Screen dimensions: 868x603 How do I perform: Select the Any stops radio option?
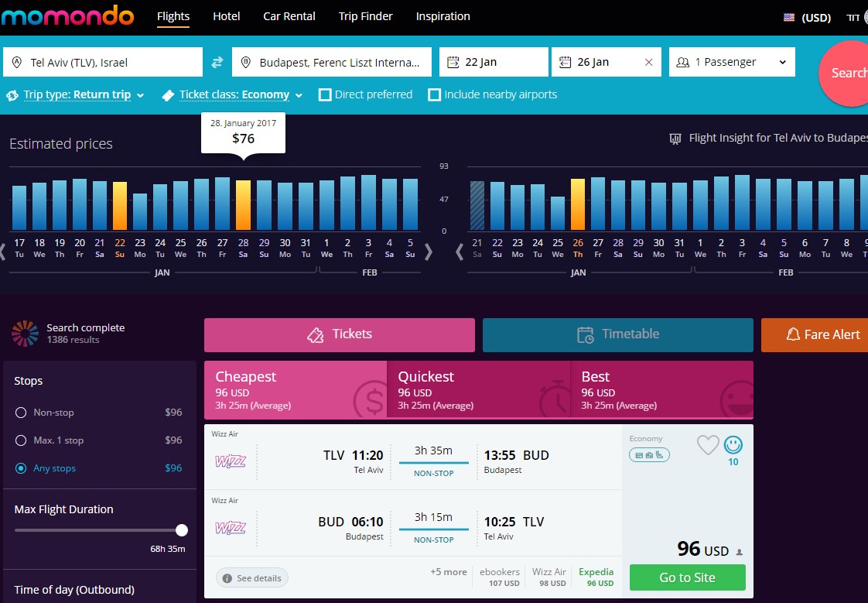click(x=21, y=468)
